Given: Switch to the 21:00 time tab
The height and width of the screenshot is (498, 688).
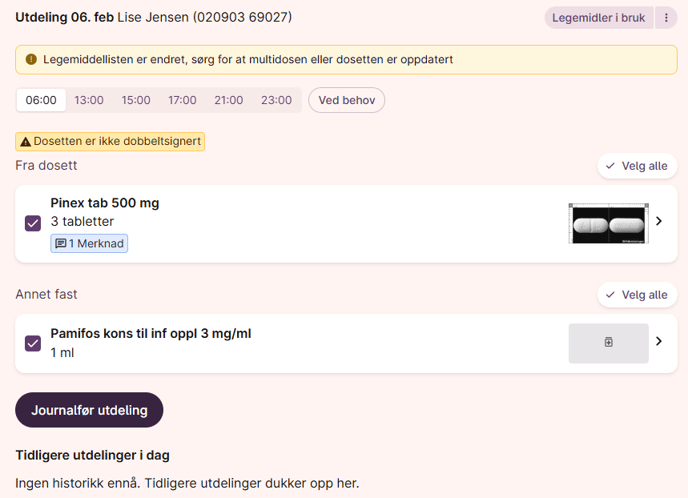Looking at the screenshot, I should (x=229, y=100).
